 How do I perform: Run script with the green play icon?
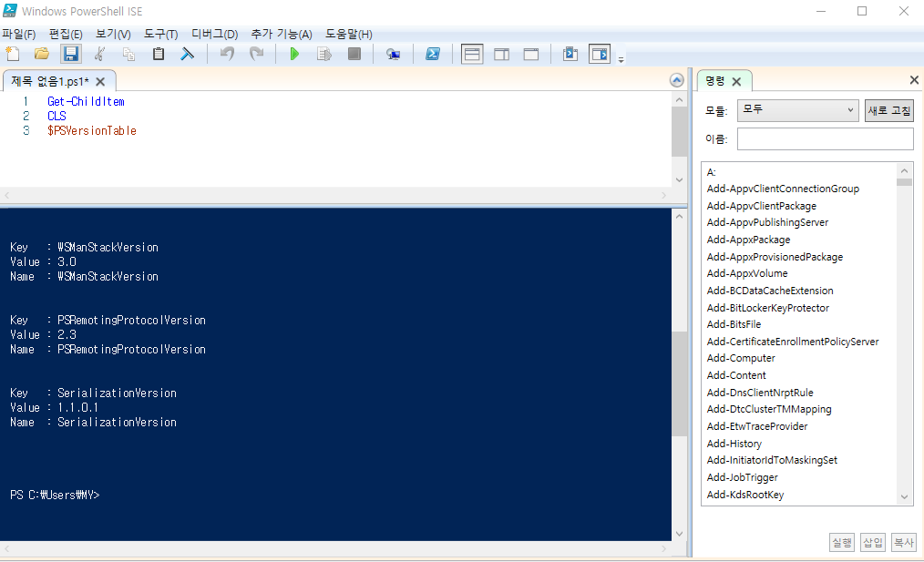click(x=294, y=55)
